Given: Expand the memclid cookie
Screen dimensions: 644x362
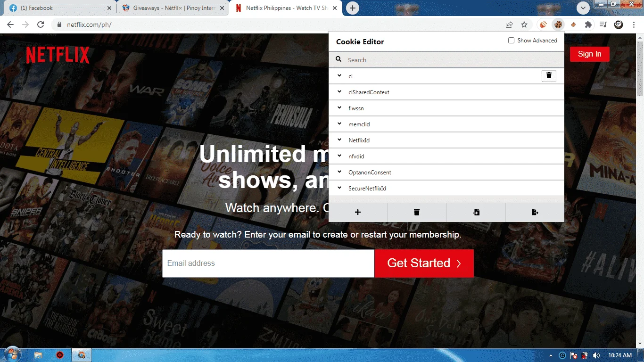Looking at the screenshot, I should 339,123.
